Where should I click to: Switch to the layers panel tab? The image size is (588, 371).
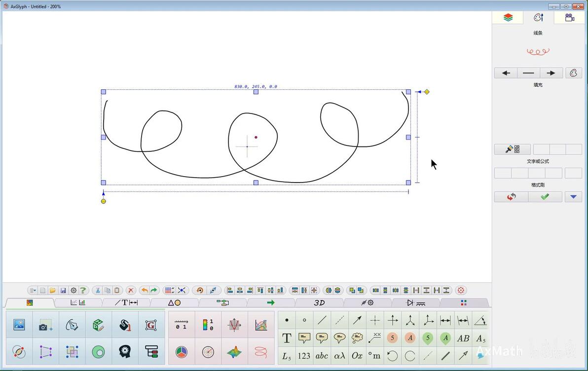(x=508, y=18)
